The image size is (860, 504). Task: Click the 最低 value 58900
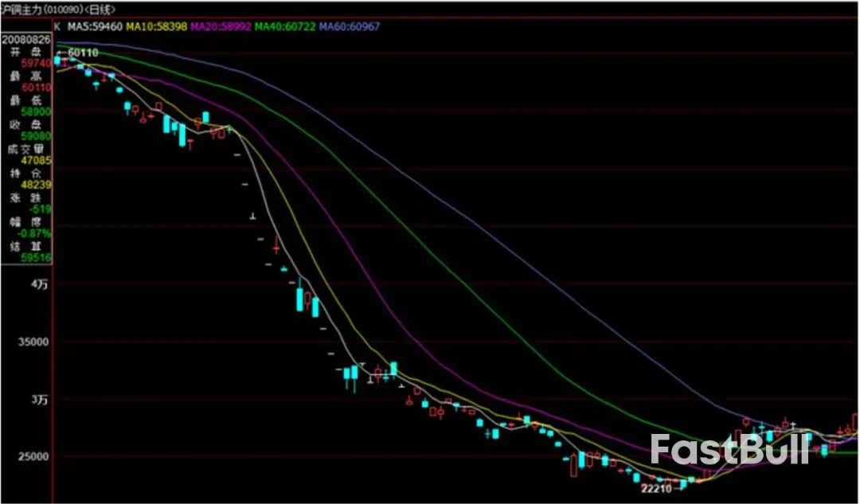tap(37, 112)
